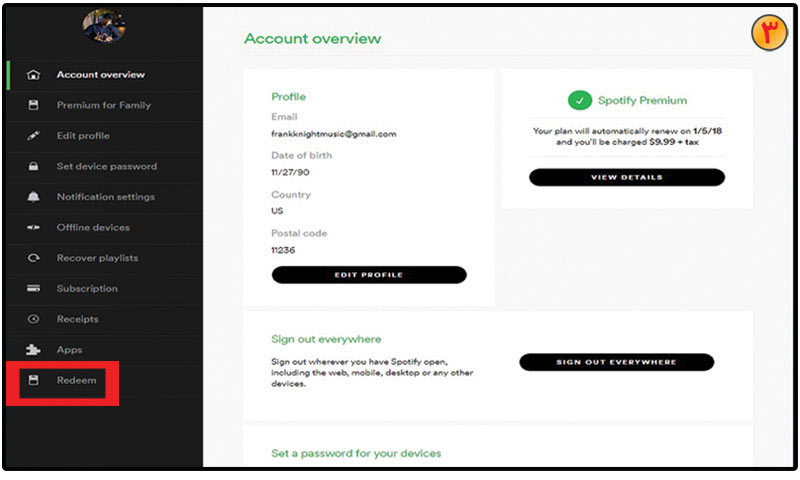Click the Set a password for your devices heading
Screen dimensions: 800x480
point(356,453)
